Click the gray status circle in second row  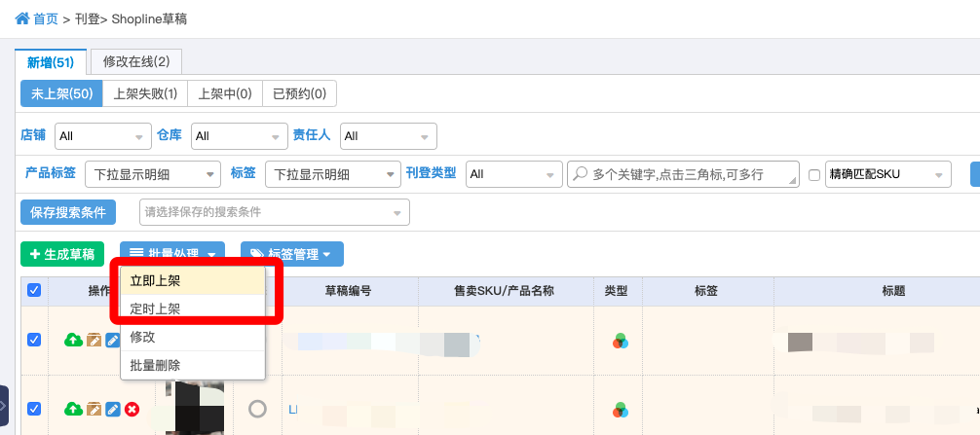pos(257,409)
